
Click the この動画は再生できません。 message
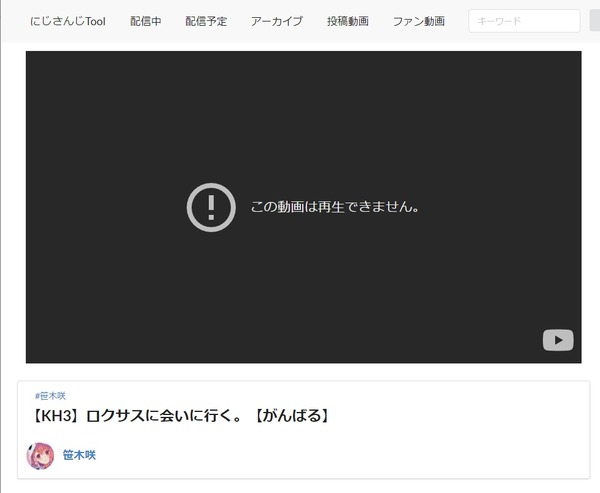(x=335, y=207)
